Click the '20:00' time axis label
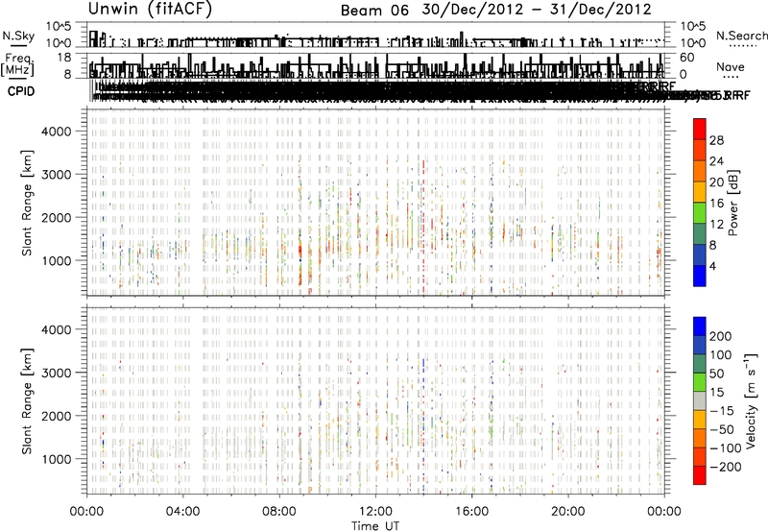The image size is (768, 532). (x=567, y=512)
